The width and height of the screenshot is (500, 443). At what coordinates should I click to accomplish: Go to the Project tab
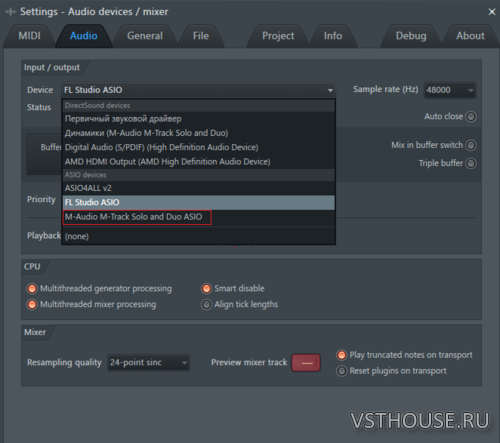pyautogui.click(x=278, y=36)
